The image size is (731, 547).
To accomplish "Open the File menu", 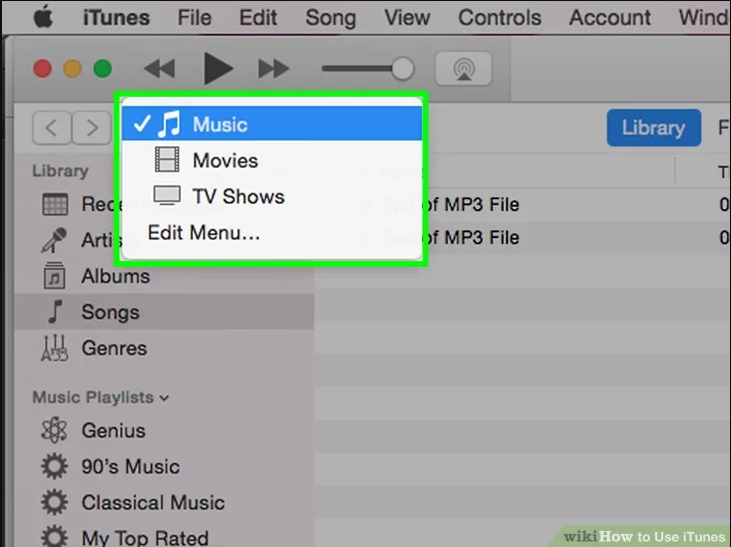I will click(194, 18).
